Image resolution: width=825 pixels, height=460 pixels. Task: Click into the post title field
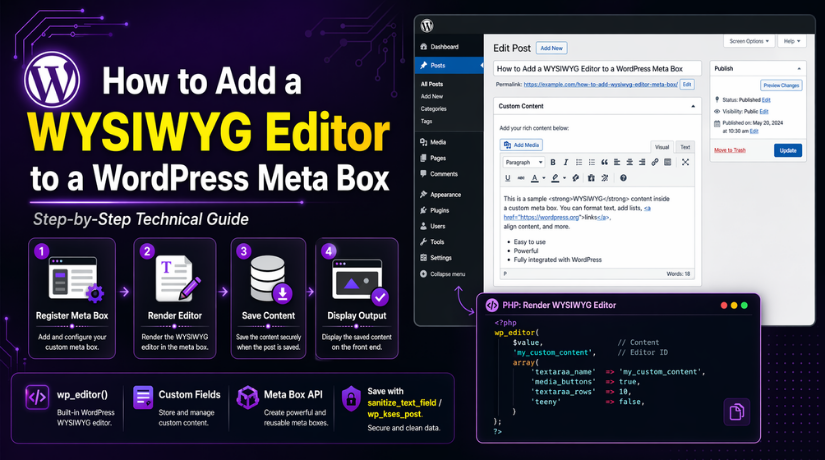coord(597,68)
